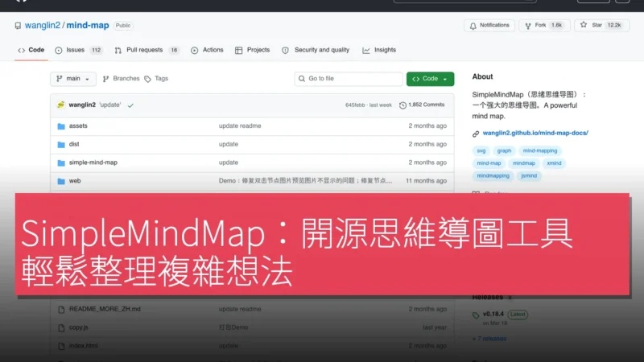This screenshot has width=644, height=362.
Task: Switch to the Code tab
Action: [x=31, y=50]
